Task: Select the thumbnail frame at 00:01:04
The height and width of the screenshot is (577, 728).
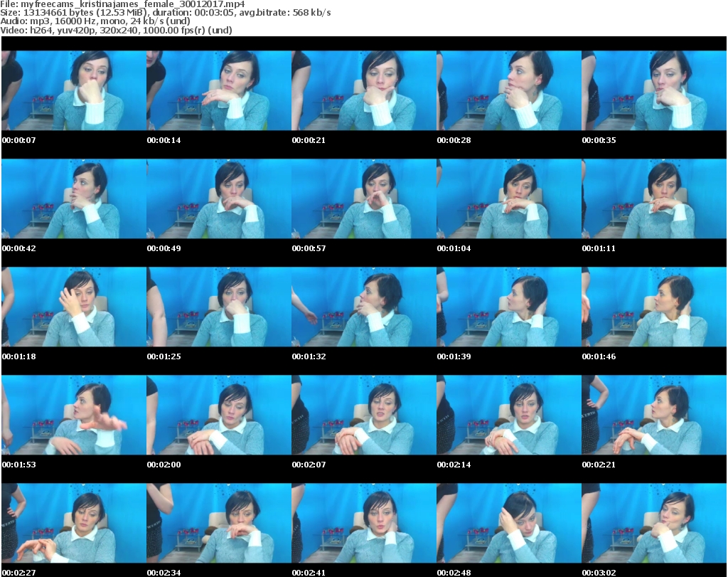Action: click(x=509, y=198)
